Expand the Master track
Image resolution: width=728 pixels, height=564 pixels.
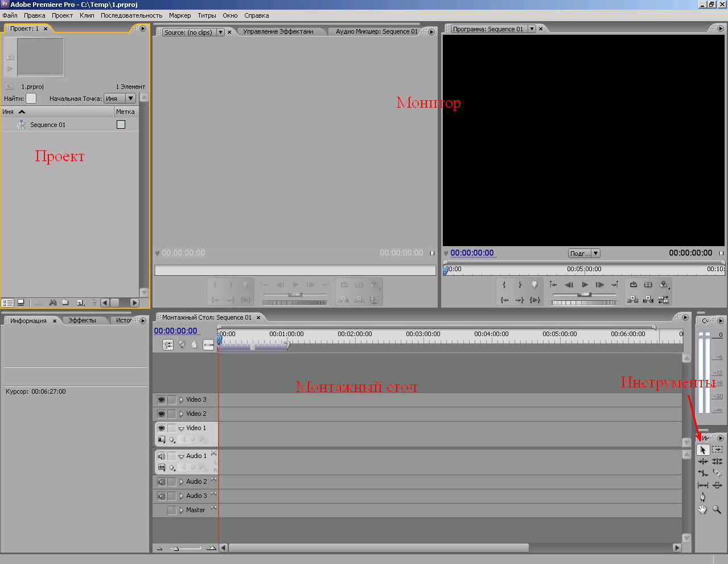[x=181, y=510]
